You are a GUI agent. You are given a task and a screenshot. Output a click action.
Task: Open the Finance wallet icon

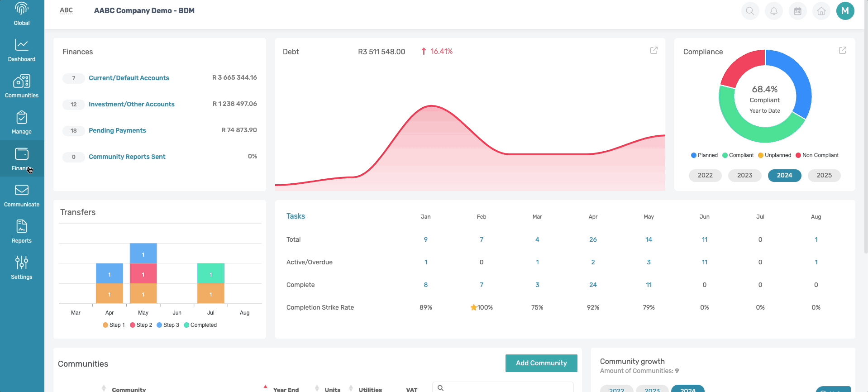click(x=22, y=154)
